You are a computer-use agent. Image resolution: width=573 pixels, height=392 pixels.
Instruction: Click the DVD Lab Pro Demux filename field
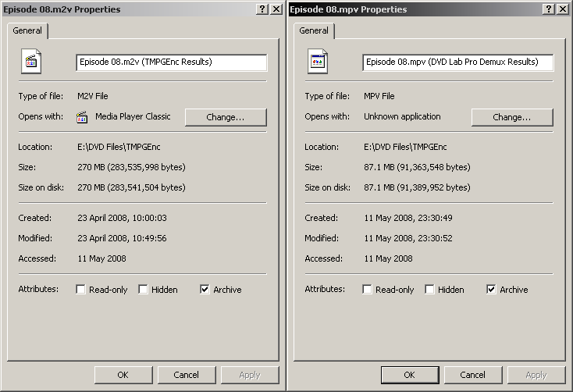(458, 62)
